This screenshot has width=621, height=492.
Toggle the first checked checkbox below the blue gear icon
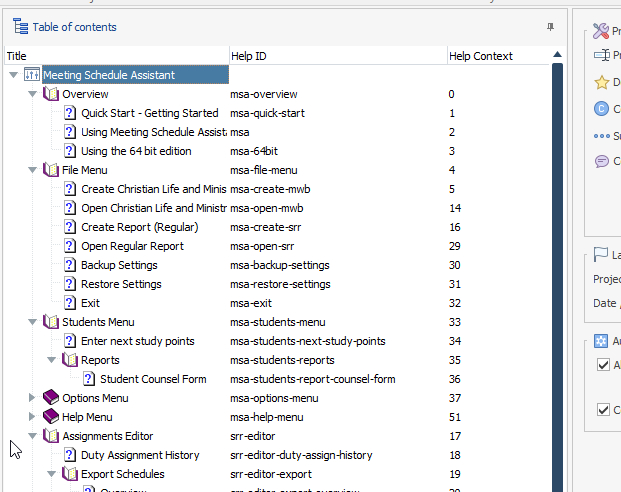603,364
